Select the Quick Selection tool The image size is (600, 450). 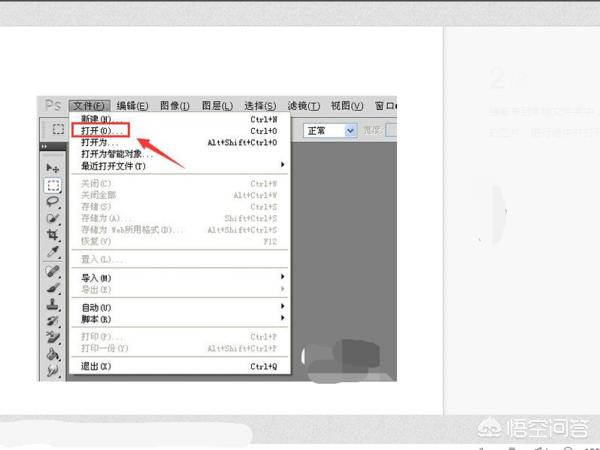click(x=53, y=218)
